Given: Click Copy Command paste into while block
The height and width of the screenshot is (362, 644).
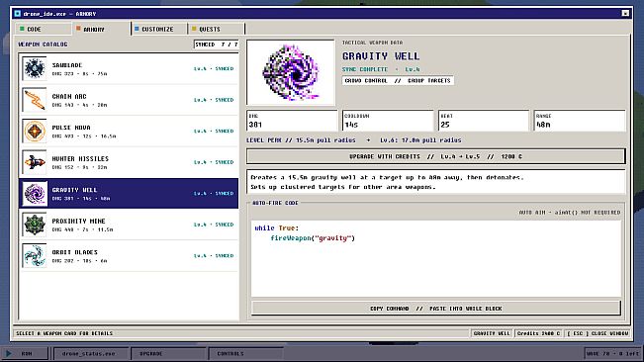Looking at the screenshot, I should 436,309.
